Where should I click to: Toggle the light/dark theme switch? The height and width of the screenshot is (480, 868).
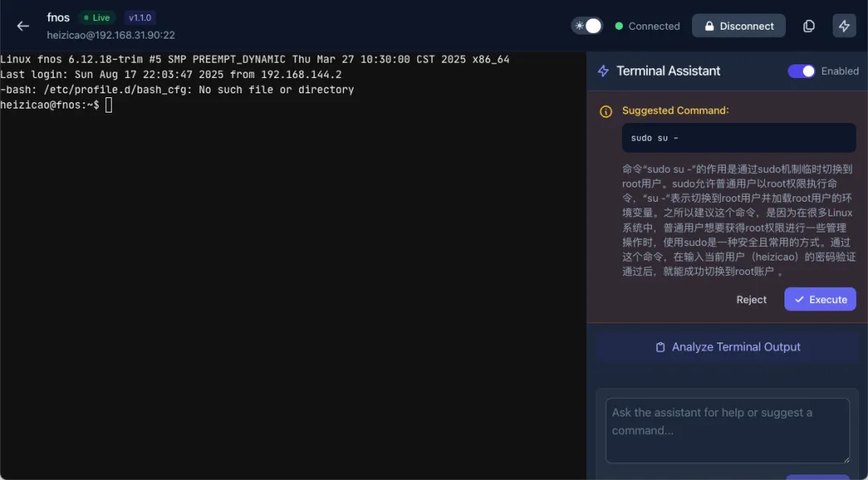(x=587, y=26)
